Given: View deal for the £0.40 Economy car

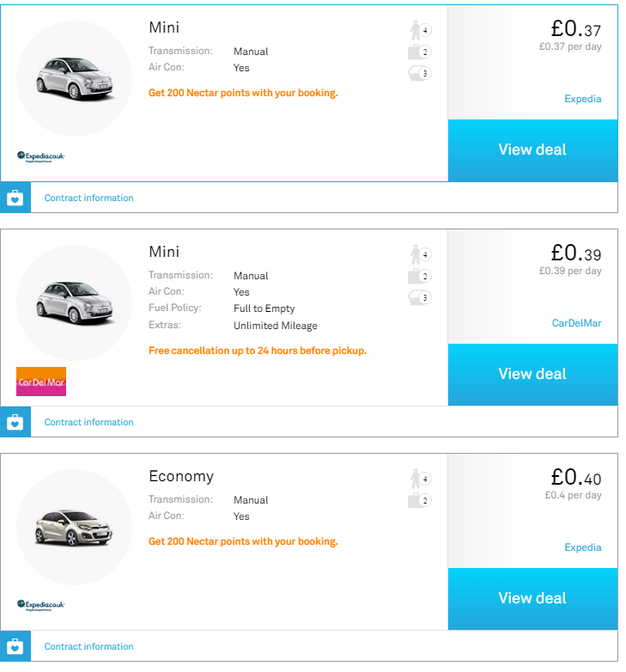Looking at the screenshot, I should coord(532,599).
